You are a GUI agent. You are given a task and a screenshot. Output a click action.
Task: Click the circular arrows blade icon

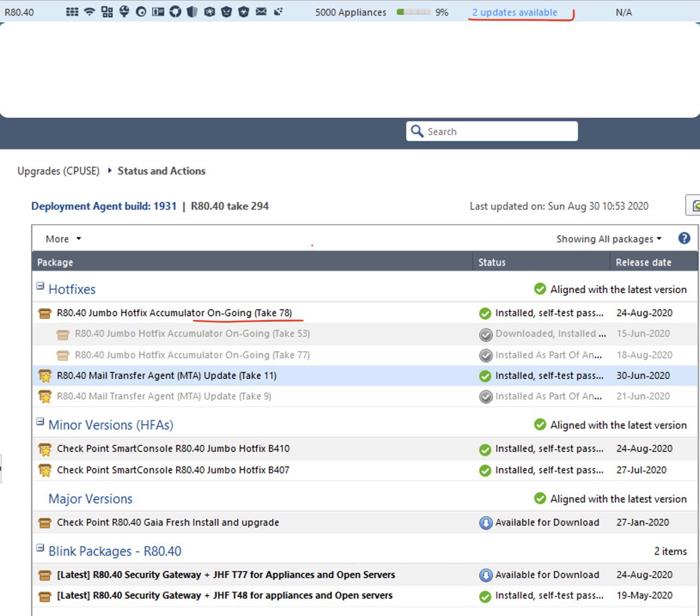coord(175,11)
